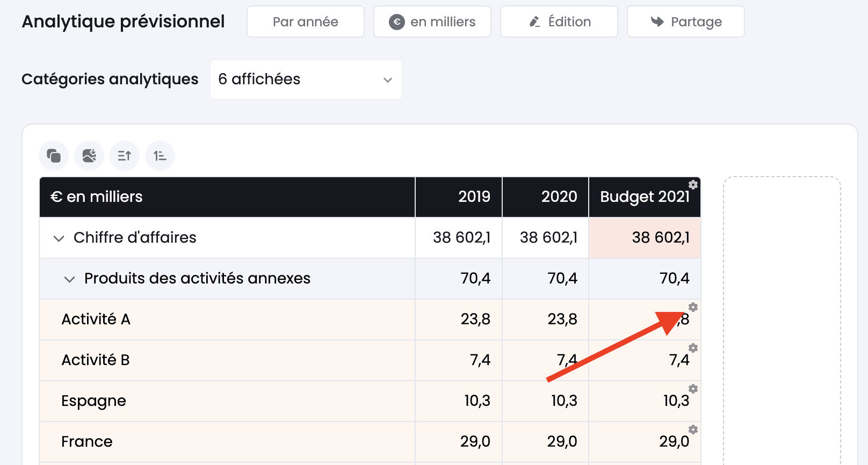Open gear icon on Espagne row

tap(693, 389)
